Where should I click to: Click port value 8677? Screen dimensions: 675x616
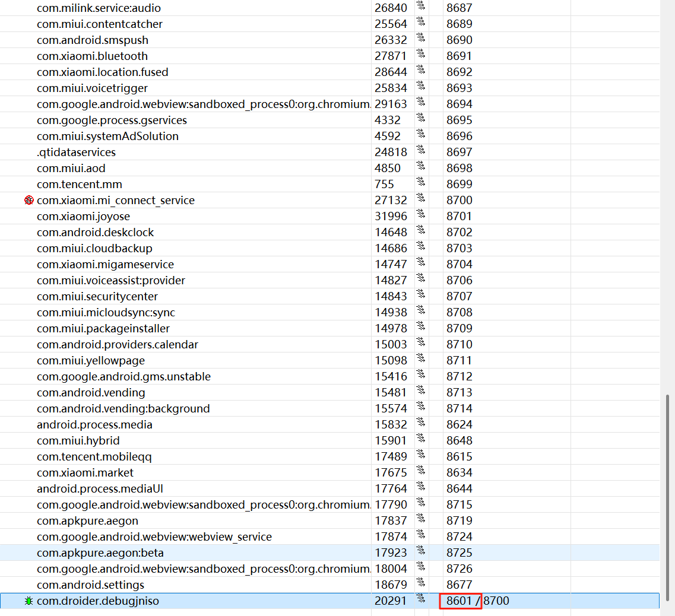[x=459, y=585]
